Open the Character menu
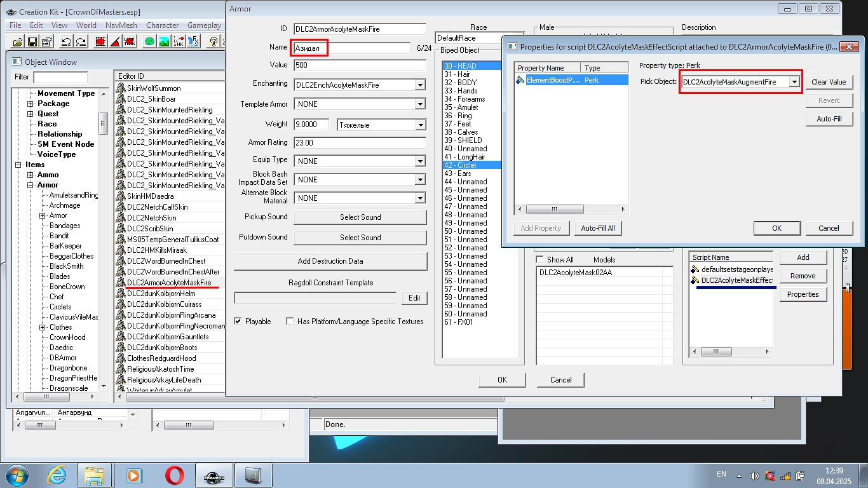The height and width of the screenshot is (488, 868). point(162,25)
